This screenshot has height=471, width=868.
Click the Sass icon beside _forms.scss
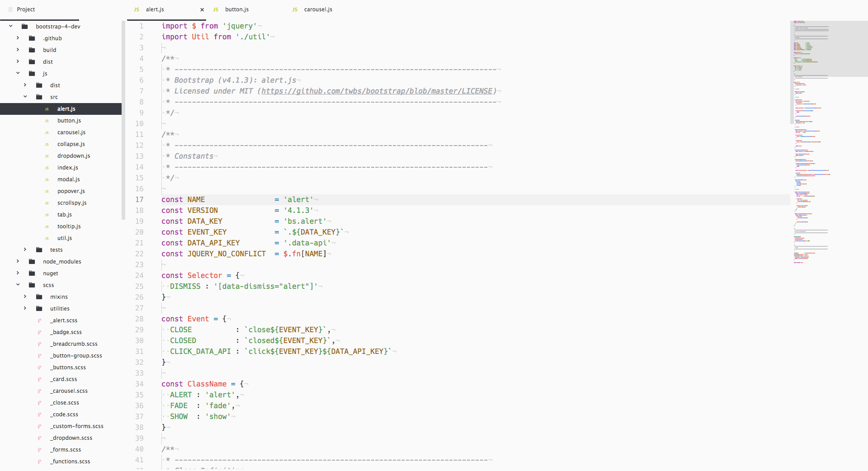pos(39,450)
